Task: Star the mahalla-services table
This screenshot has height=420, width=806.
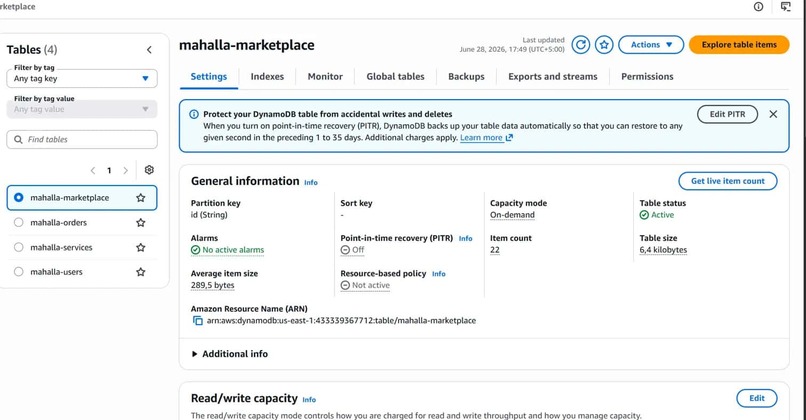Action: 140,247
